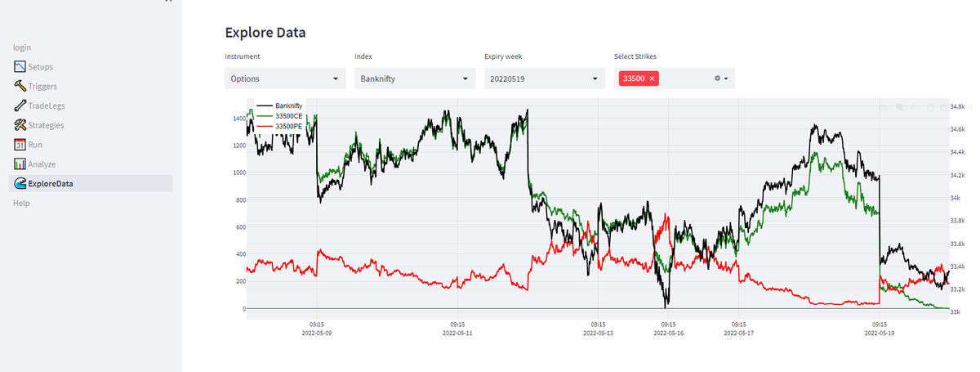The image size is (980, 372).
Task: Click the 33k right axis value
Action: (955, 312)
